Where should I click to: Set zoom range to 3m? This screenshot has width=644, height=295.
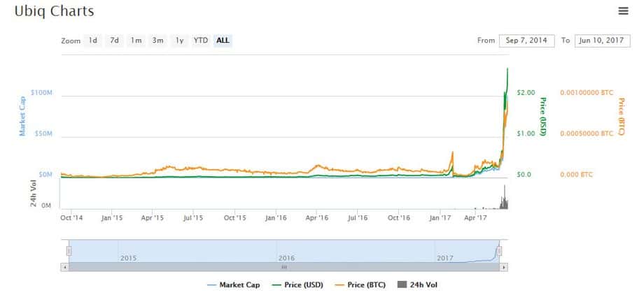[157, 41]
